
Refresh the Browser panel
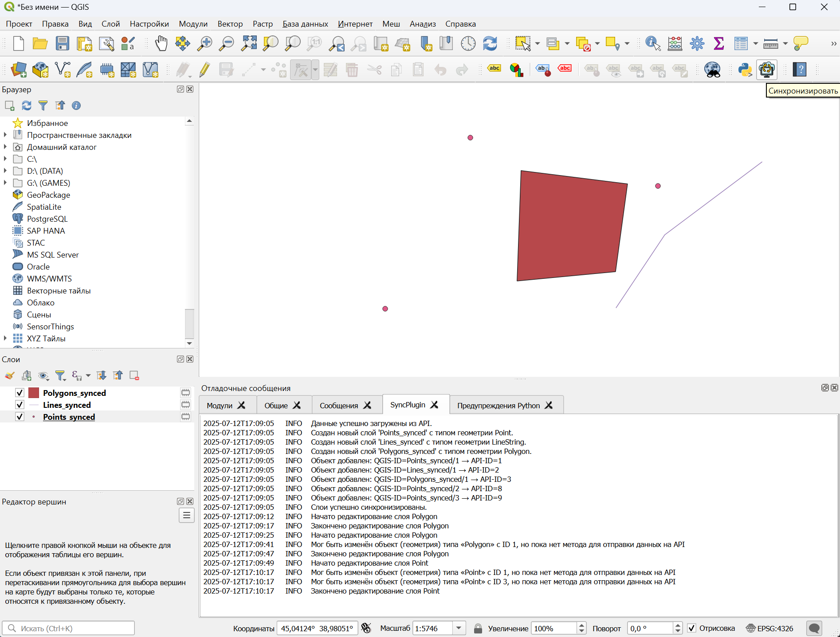click(x=27, y=106)
